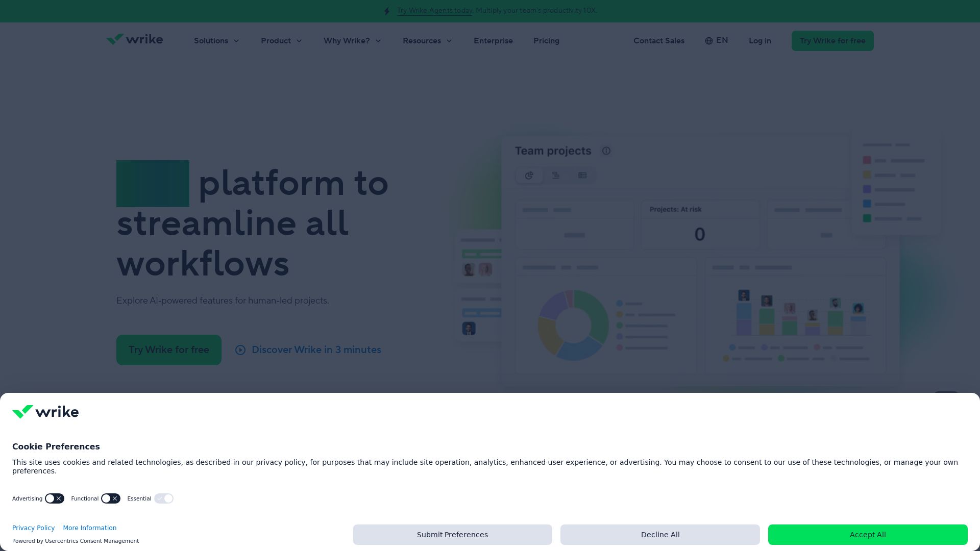Click the Wrike logo in header

(134, 40)
